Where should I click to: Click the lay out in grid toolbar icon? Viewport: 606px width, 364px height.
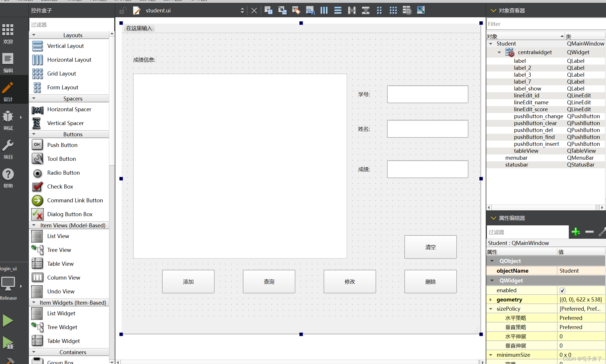point(393,11)
